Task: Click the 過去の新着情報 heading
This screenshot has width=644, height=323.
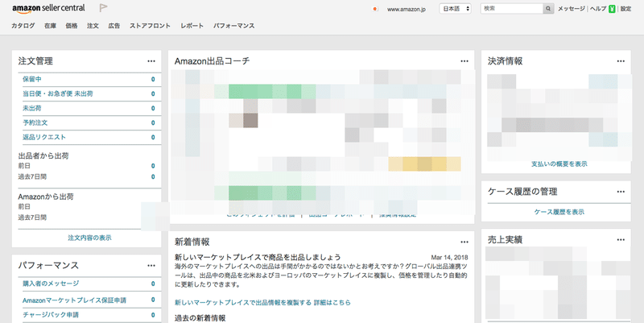Action: 200,318
